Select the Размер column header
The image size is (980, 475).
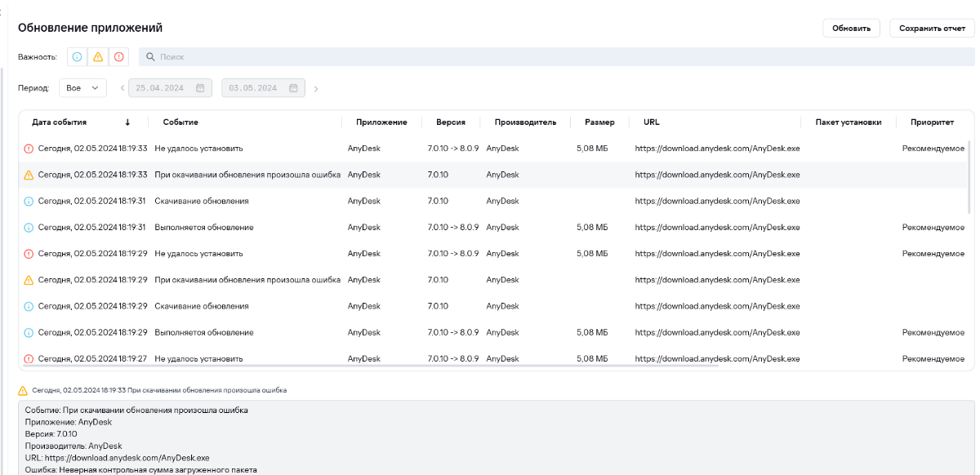point(599,122)
